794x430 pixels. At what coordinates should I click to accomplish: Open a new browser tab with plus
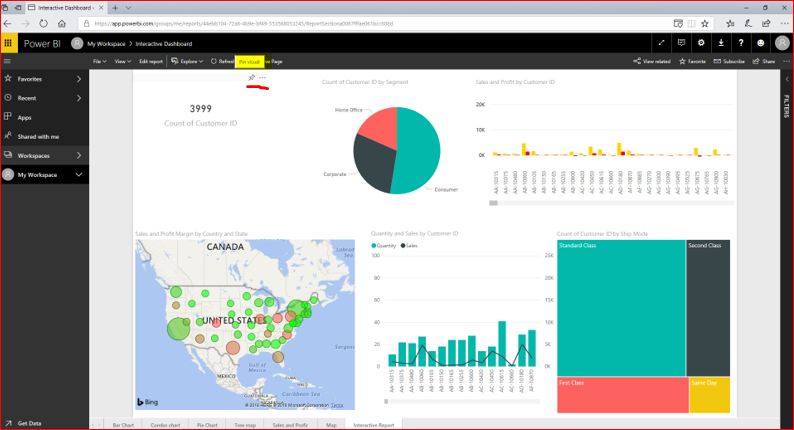tap(115, 8)
